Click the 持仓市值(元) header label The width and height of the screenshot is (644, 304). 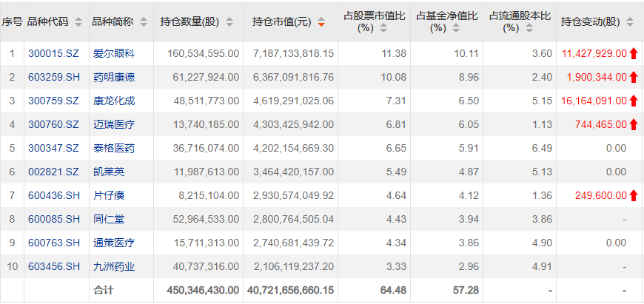pos(282,22)
